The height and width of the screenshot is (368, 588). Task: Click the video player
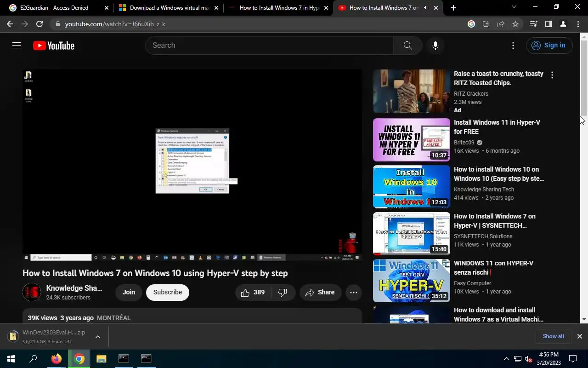click(192, 166)
